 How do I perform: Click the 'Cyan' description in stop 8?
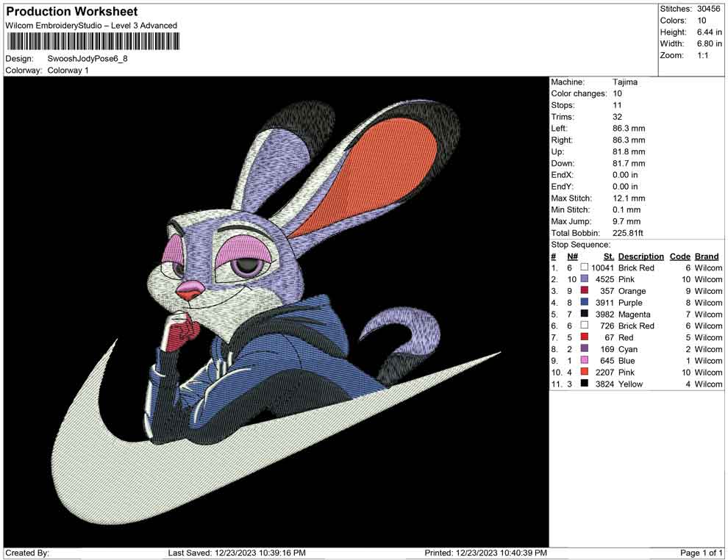click(628, 349)
